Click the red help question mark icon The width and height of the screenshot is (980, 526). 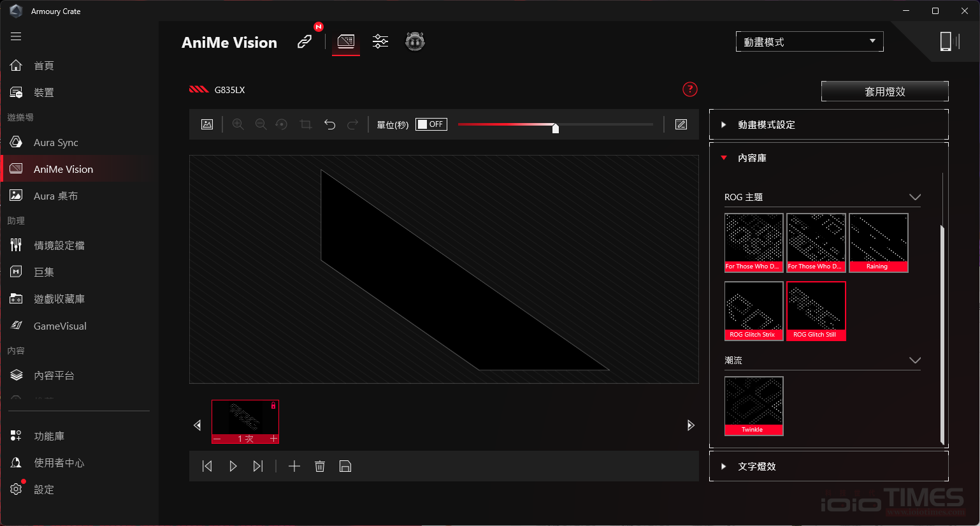(690, 89)
